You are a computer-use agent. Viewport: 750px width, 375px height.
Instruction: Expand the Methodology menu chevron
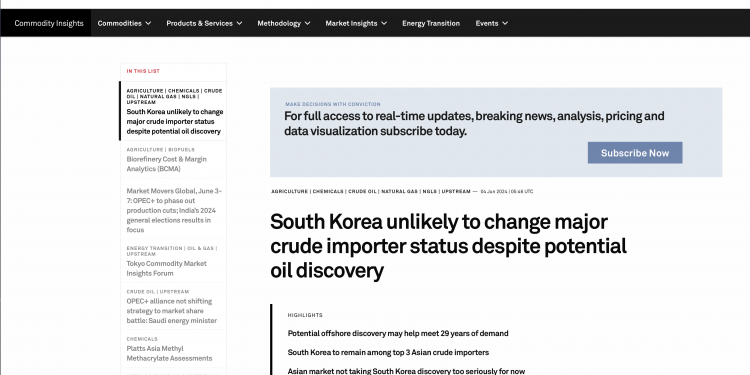307,23
